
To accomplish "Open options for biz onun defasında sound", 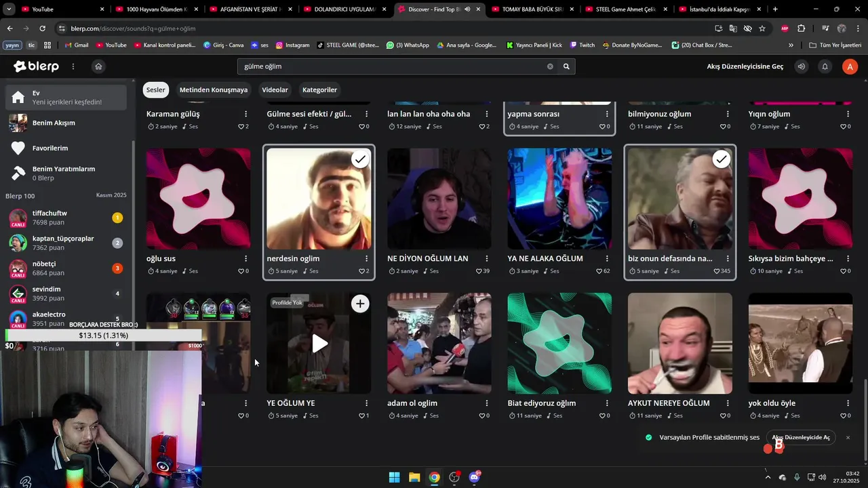I will tap(728, 258).
